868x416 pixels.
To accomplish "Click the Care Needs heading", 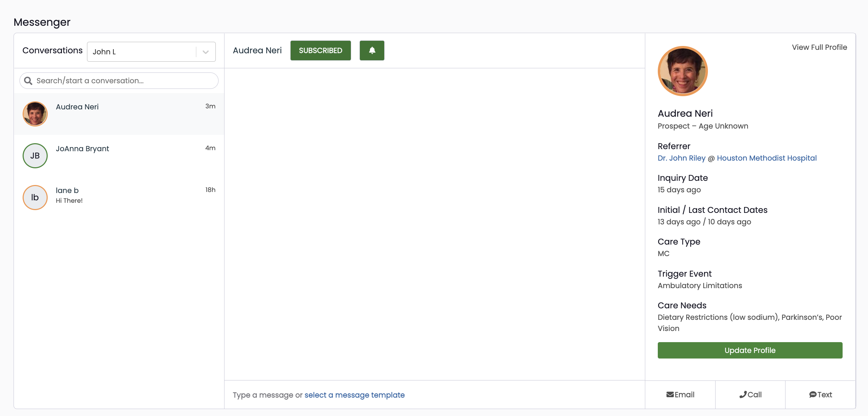I will pyautogui.click(x=682, y=306).
